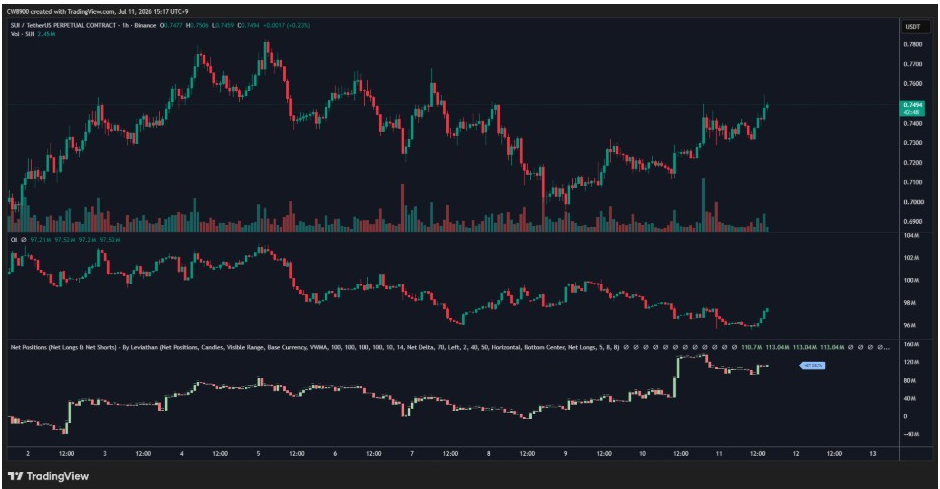Click the -40M net positions axis label
This screenshot has width=940, height=489.
[x=911, y=434]
